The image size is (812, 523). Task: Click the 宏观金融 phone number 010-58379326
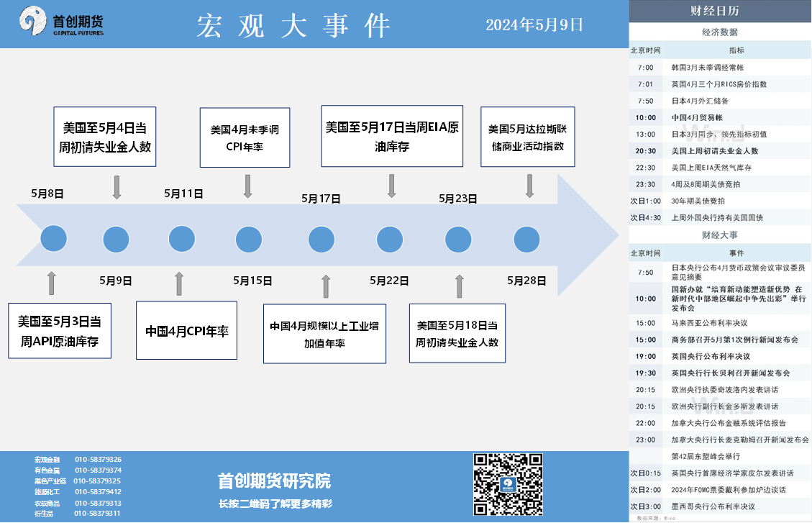coord(98,459)
